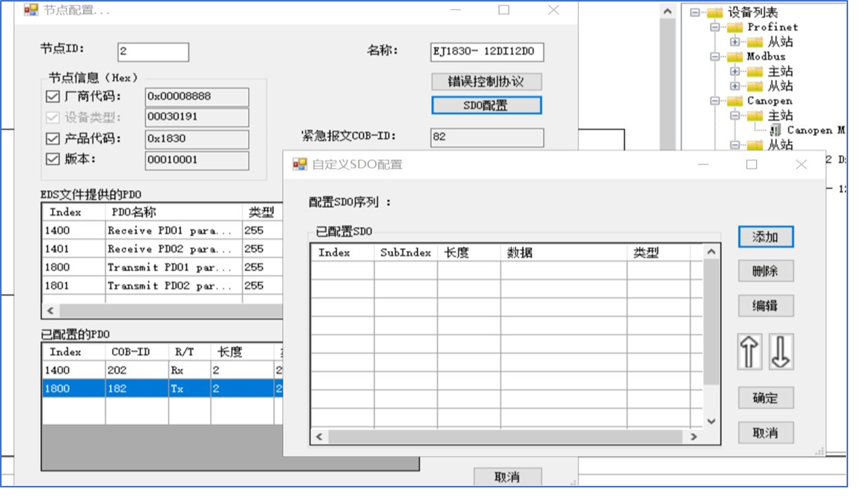The image size is (859, 504).
Task: Click device tree scroll-up arrow
Action: pos(668,11)
